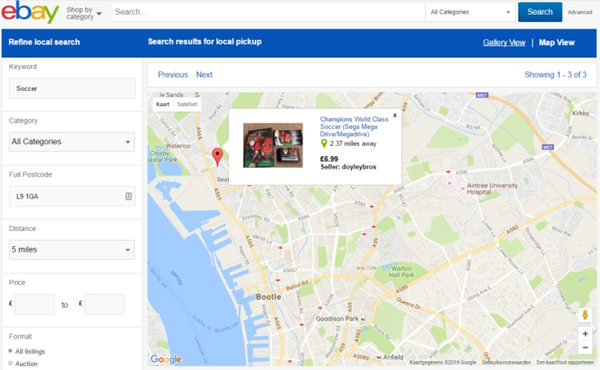Click the Soccer game listing thumbnail
The width and height of the screenshot is (600, 370).
[x=273, y=145]
